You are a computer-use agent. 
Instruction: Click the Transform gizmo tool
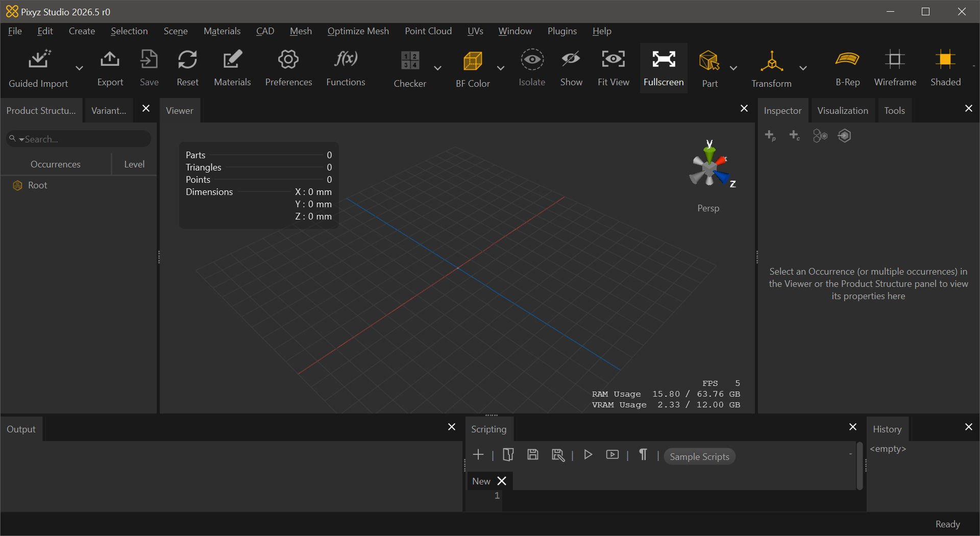tap(771, 68)
